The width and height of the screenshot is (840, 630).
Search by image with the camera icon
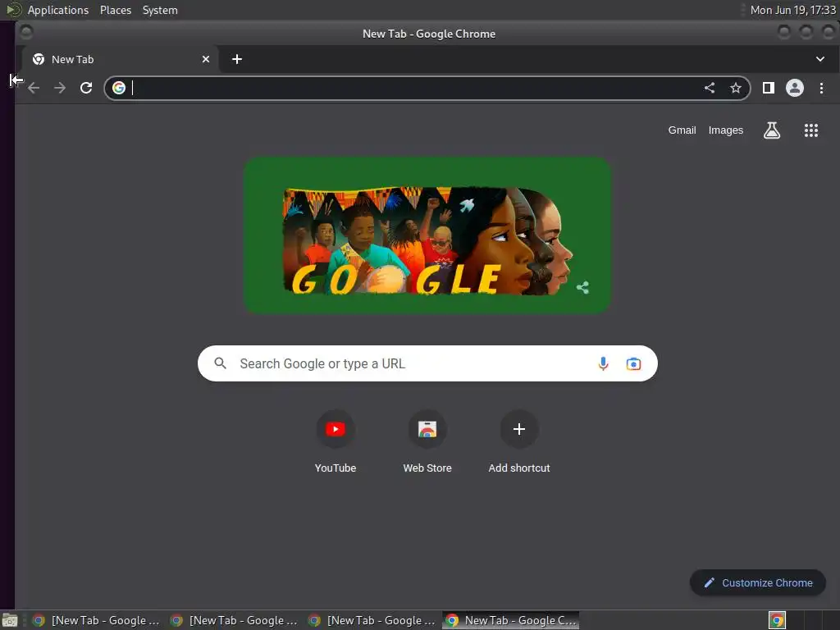coord(633,363)
